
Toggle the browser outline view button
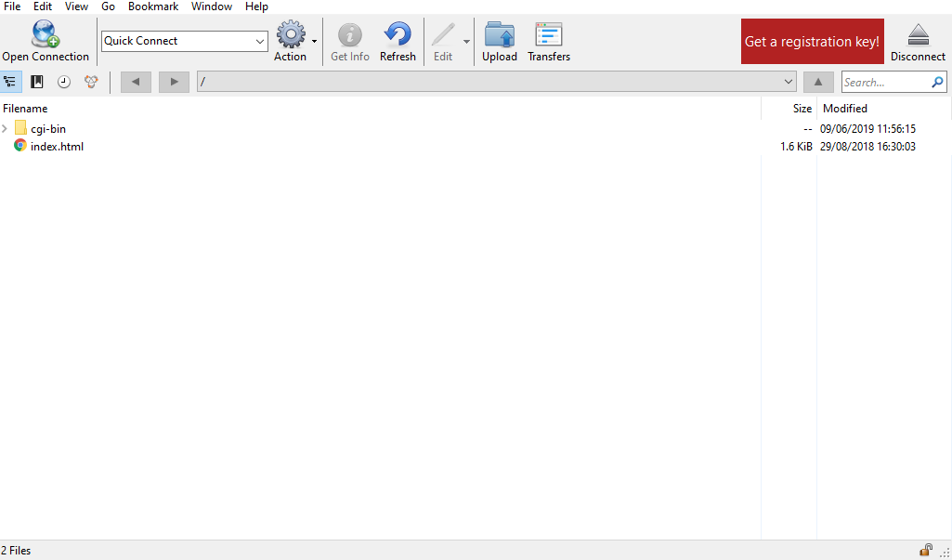point(10,82)
